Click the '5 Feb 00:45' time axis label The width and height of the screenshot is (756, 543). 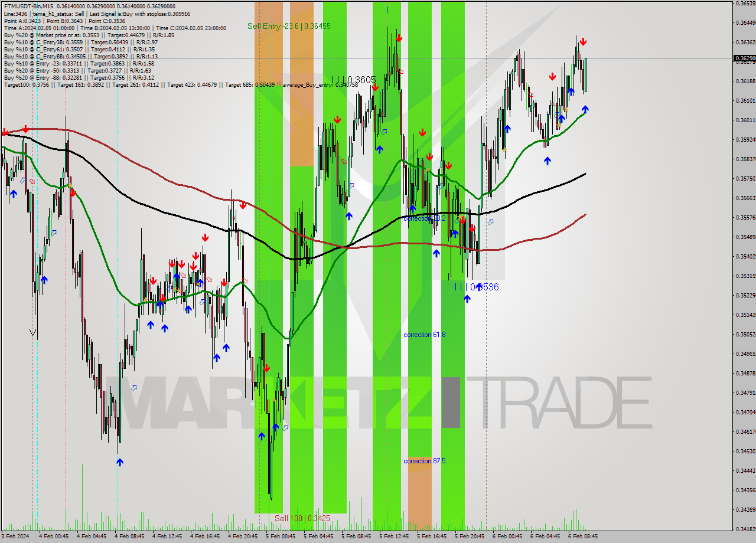[x=281, y=537]
